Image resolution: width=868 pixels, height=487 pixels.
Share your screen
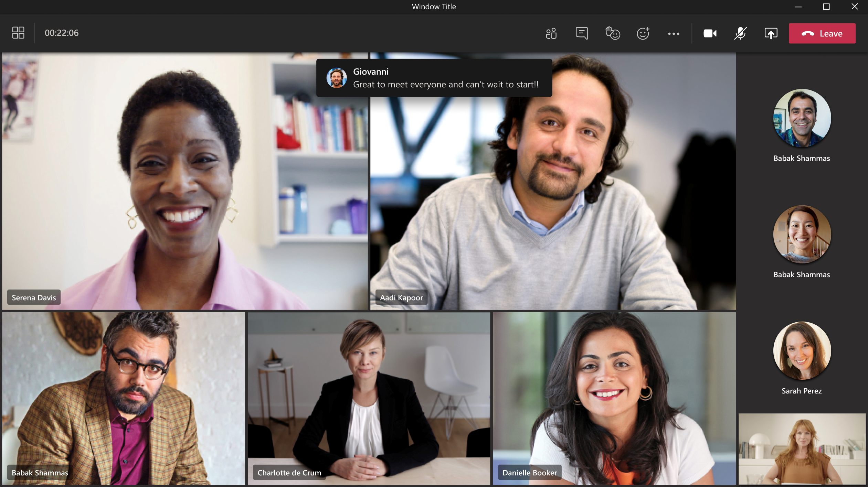[771, 33]
